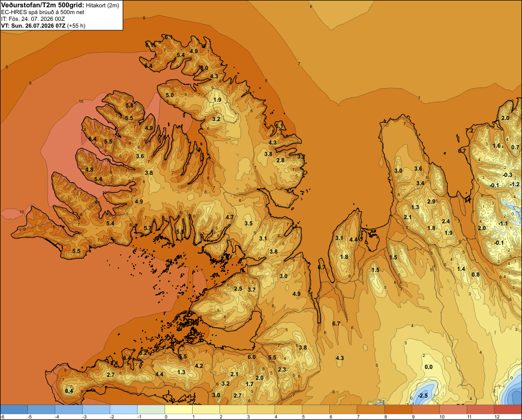Screen dimensions: 522x420
Task: Click the title 'Veðurstofan/T2m 500grid:'
Action: coord(43,5)
